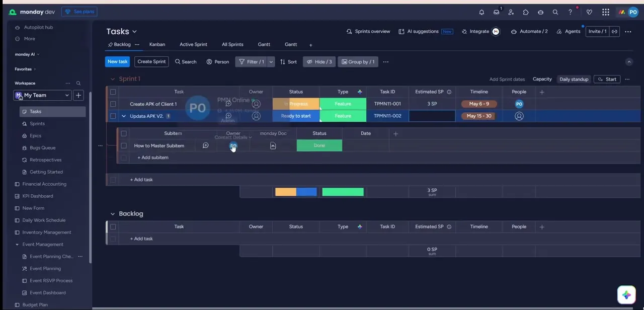Screen dimensions: 644x310
Task: Change the In Progress status cell
Action: (296, 104)
